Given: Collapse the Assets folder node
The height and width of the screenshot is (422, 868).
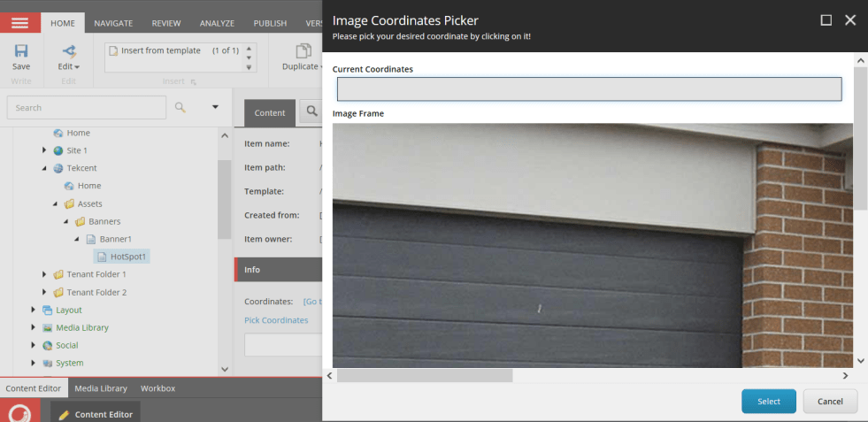Looking at the screenshot, I should click(55, 203).
